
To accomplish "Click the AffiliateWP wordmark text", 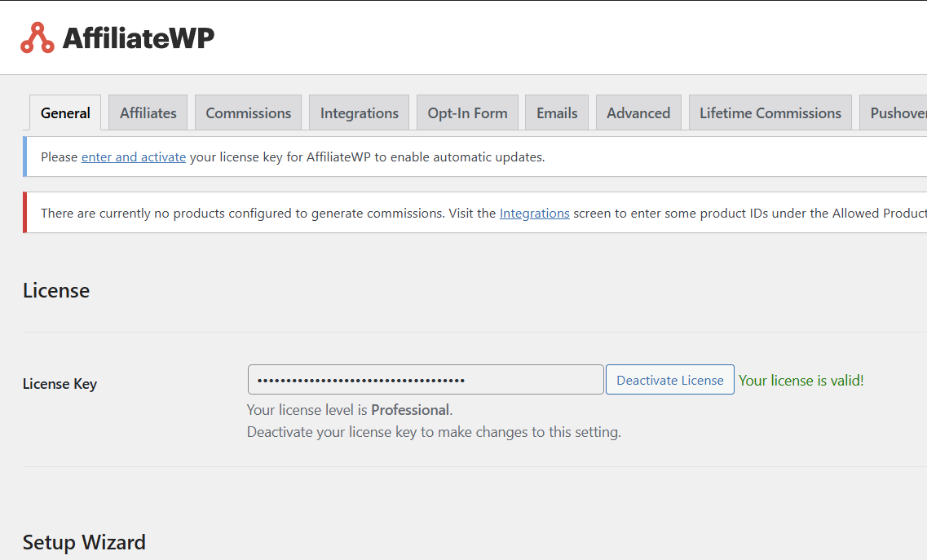I will click(139, 37).
